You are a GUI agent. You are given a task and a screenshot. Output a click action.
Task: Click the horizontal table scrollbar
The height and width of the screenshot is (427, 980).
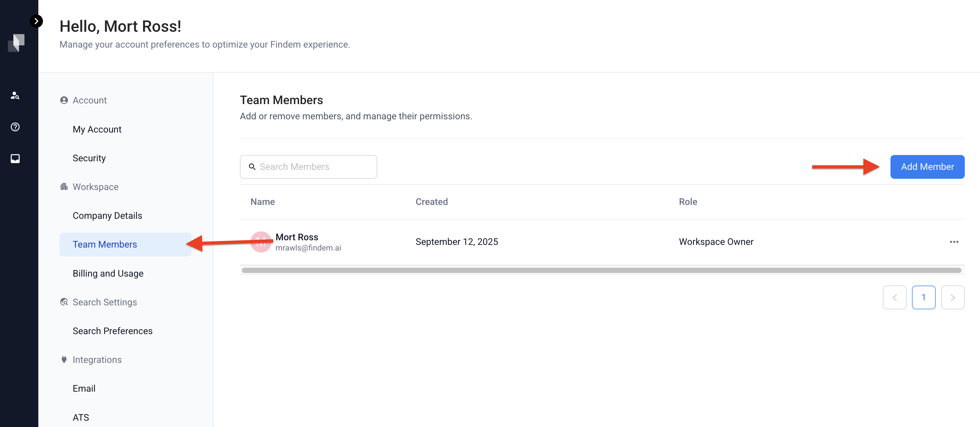[x=601, y=271]
